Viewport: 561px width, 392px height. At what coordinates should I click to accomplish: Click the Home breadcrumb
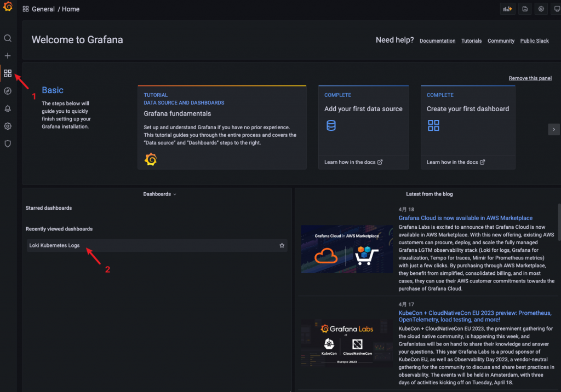pos(71,9)
